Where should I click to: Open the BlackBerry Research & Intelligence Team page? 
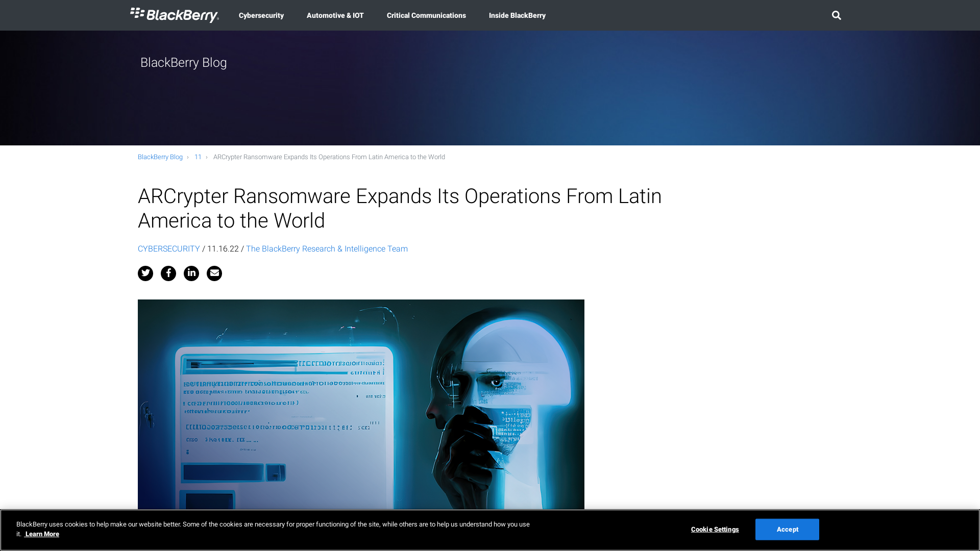[x=326, y=249]
